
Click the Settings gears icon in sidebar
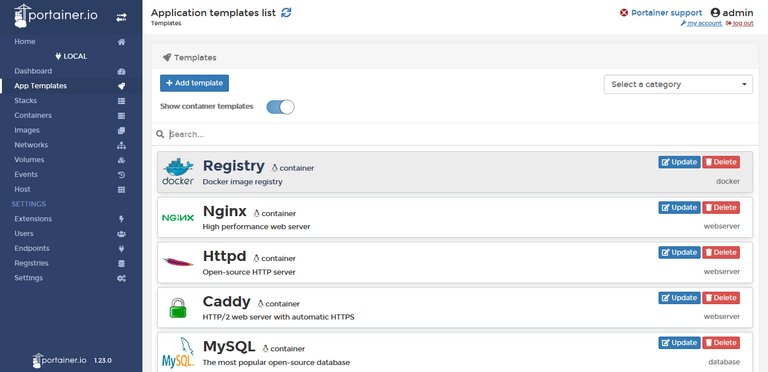tap(121, 278)
